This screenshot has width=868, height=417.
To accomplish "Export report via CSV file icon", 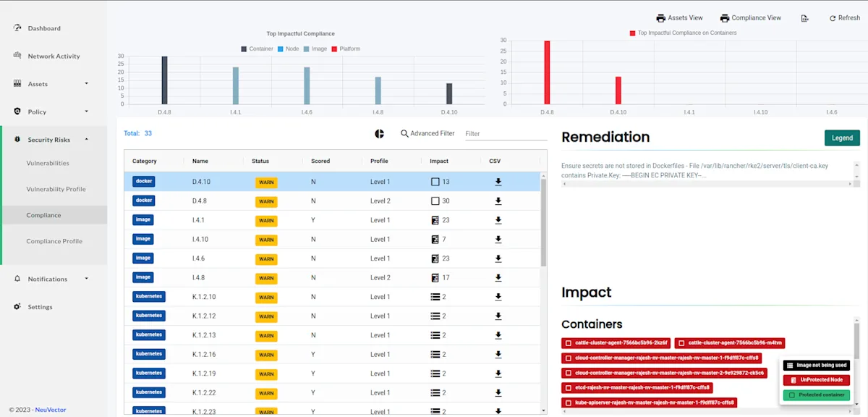I will (804, 18).
